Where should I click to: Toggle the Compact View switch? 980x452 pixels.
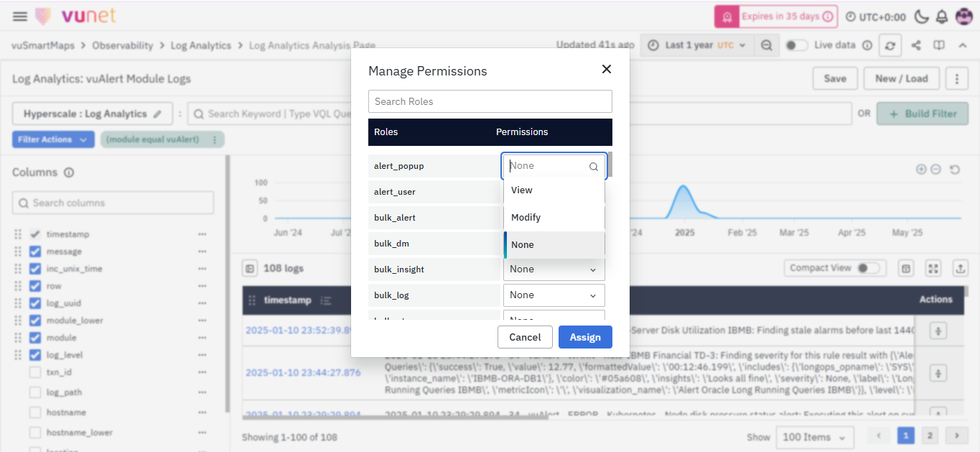coord(868,268)
